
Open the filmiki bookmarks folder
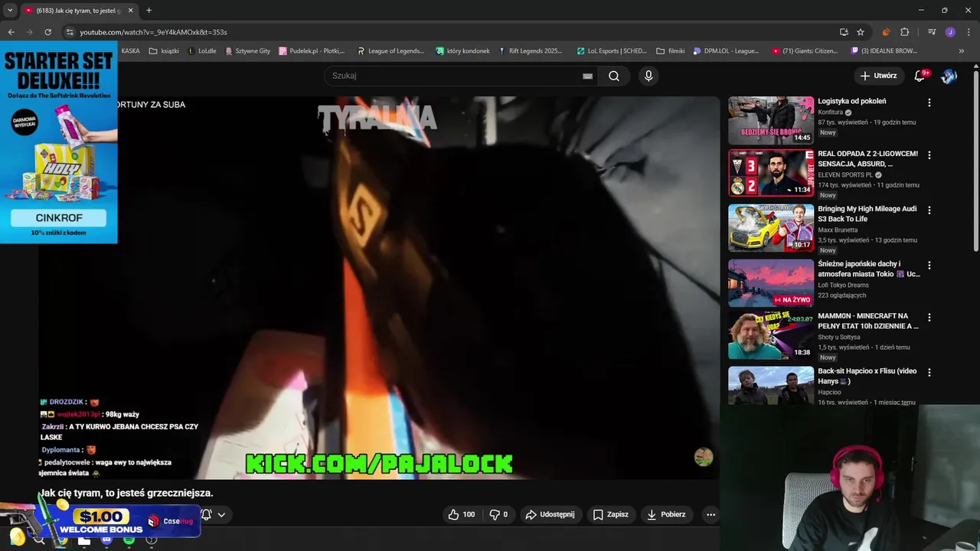[671, 51]
